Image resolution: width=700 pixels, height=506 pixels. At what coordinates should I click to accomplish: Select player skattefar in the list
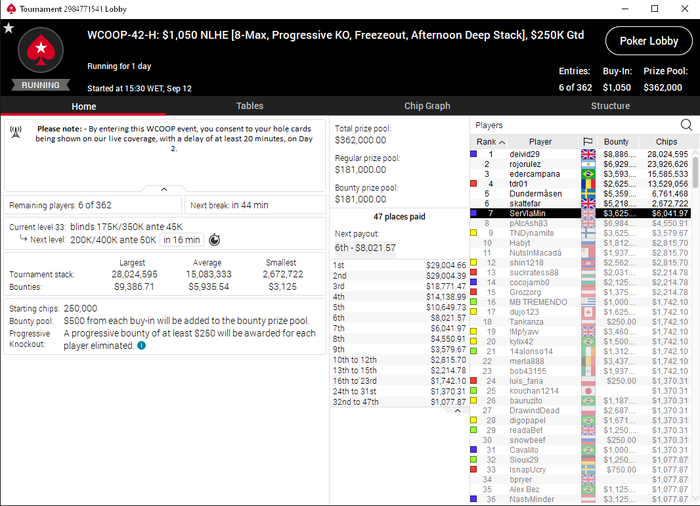580,203
